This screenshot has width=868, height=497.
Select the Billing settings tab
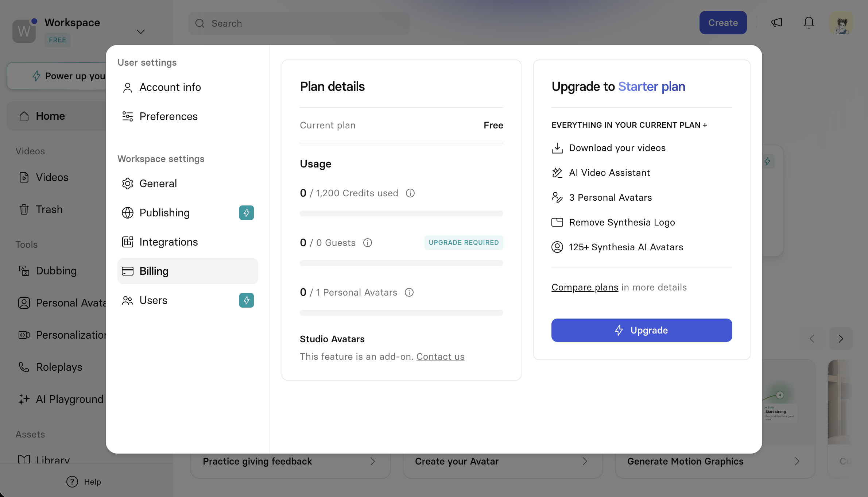pos(187,271)
